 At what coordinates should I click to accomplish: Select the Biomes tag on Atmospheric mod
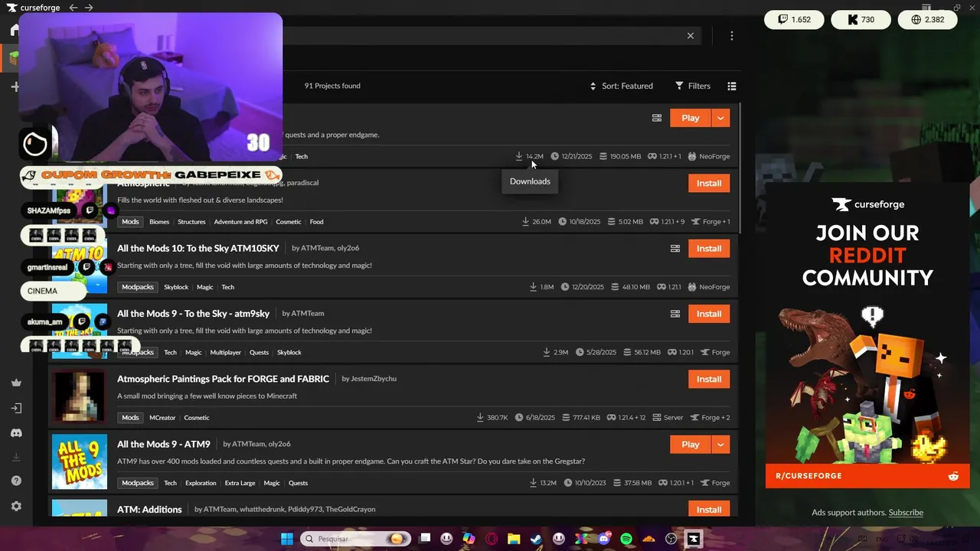point(159,222)
